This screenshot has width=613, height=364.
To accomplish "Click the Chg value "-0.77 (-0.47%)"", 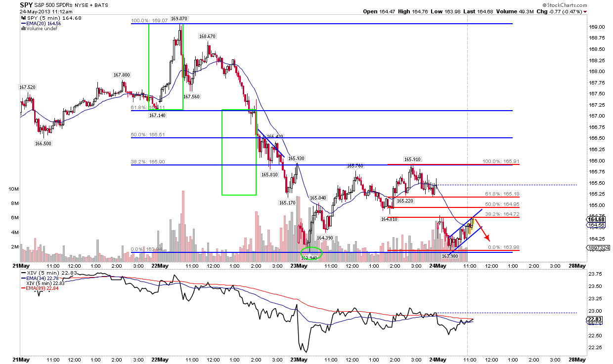I will 567,11.
